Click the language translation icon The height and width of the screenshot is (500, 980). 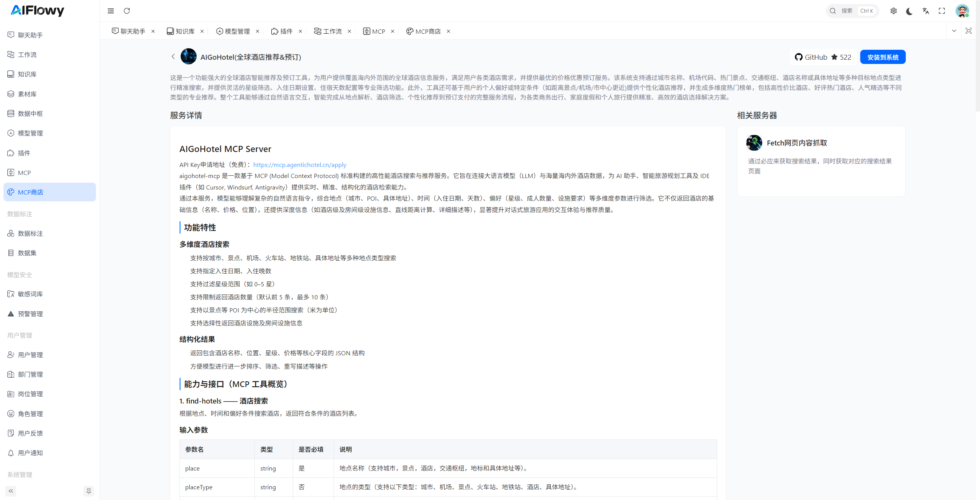coord(926,11)
